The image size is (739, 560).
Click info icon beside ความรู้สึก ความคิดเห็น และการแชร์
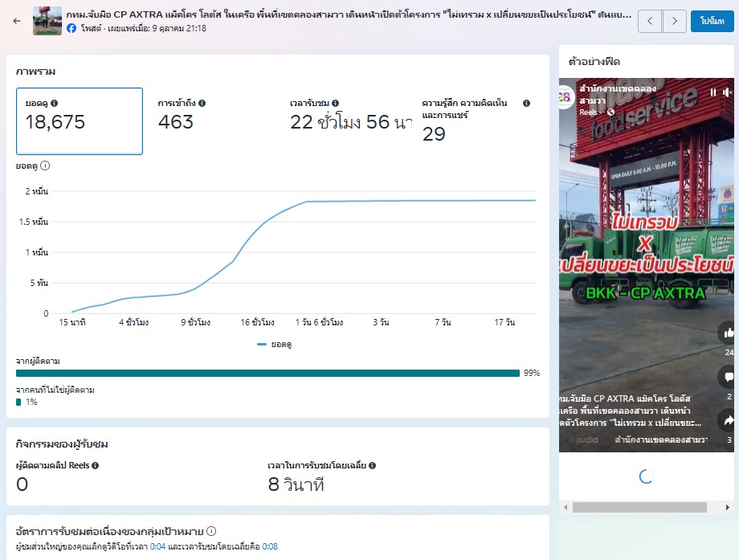(x=526, y=104)
